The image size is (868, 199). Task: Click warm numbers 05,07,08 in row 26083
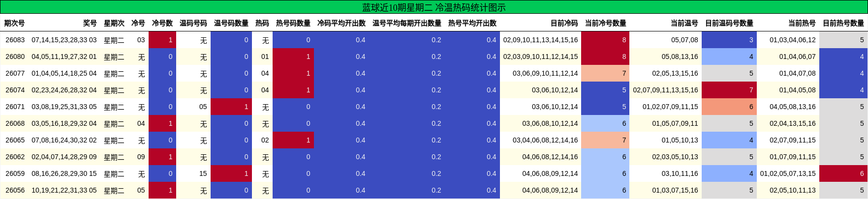click(684, 40)
